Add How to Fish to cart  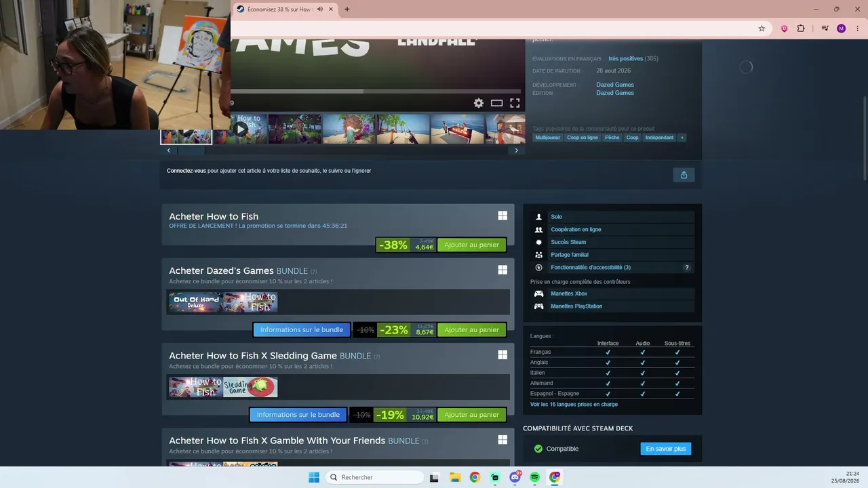(x=471, y=245)
